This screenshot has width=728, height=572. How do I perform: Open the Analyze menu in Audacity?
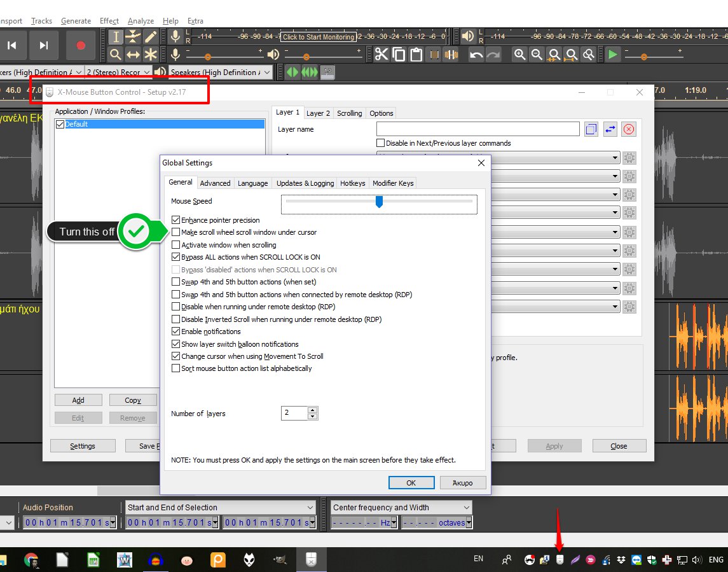(x=141, y=21)
